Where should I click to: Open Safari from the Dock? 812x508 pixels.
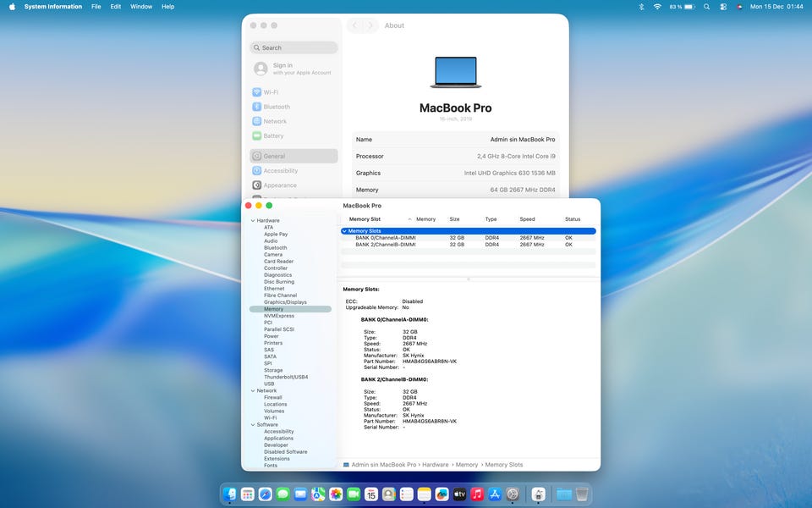[265, 494]
